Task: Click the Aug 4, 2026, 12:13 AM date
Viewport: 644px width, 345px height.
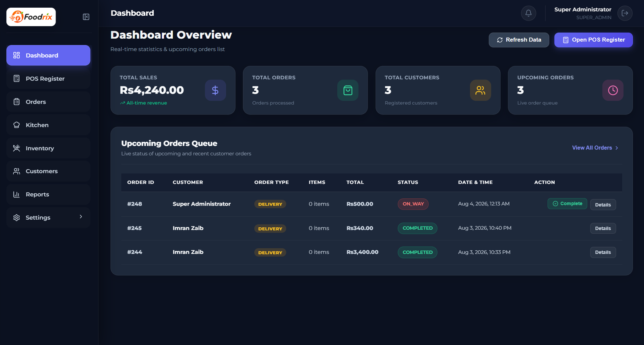Action: pyautogui.click(x=484, y=204)
